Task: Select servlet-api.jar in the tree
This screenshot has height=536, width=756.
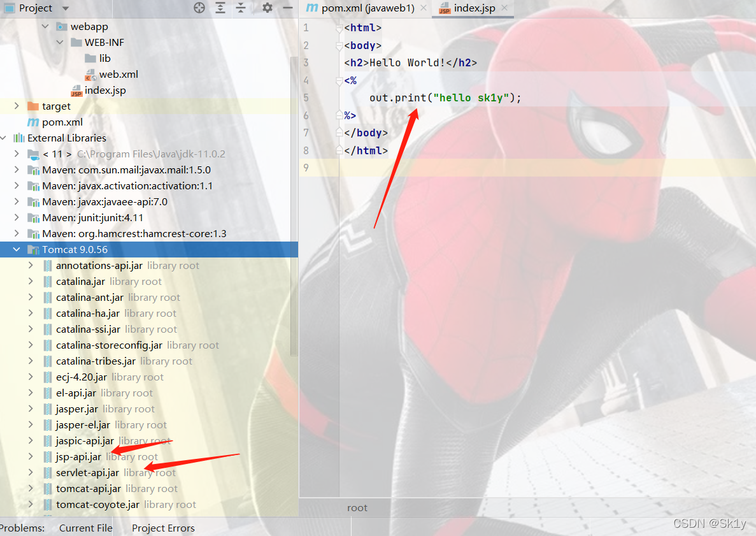Action: pyautogui.click(x=87, y=472)
